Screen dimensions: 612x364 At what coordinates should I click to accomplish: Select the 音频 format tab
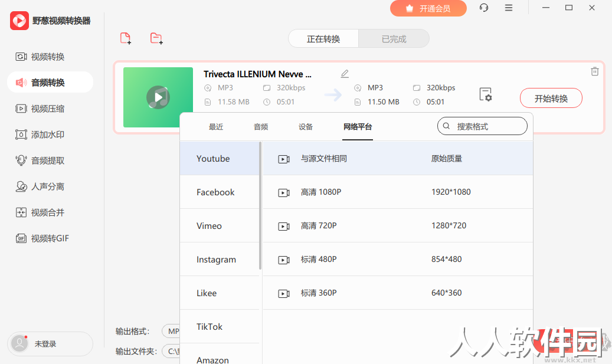[x=261, y=127]
